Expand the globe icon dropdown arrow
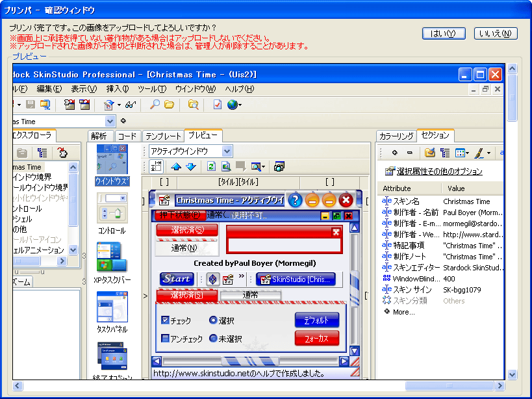 [x=240, y=105]
